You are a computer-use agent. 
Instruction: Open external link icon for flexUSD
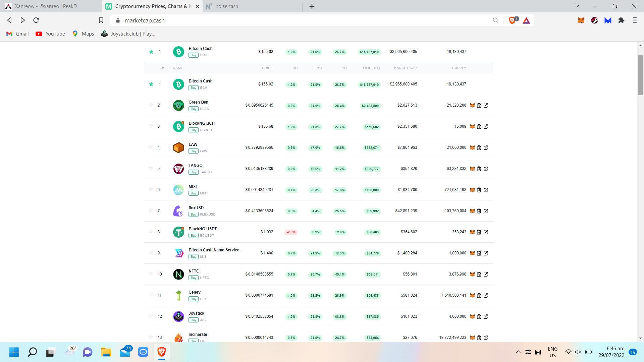[486, 211]
